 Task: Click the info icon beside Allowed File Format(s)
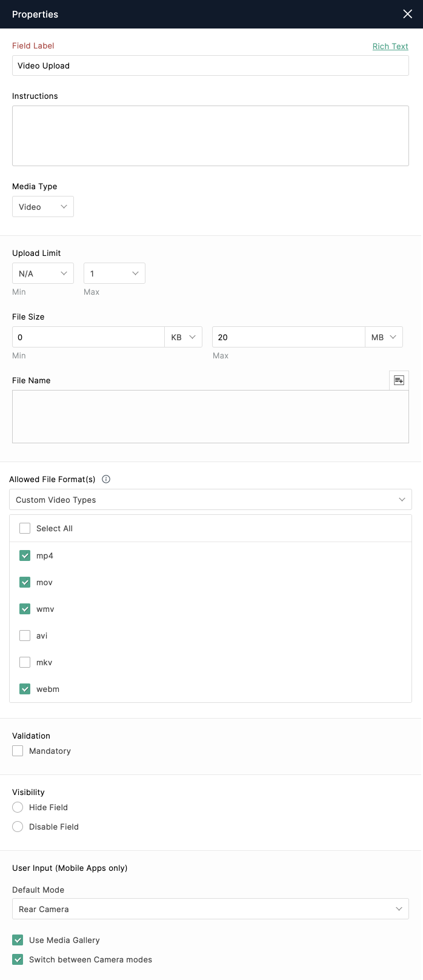point(106,479)
